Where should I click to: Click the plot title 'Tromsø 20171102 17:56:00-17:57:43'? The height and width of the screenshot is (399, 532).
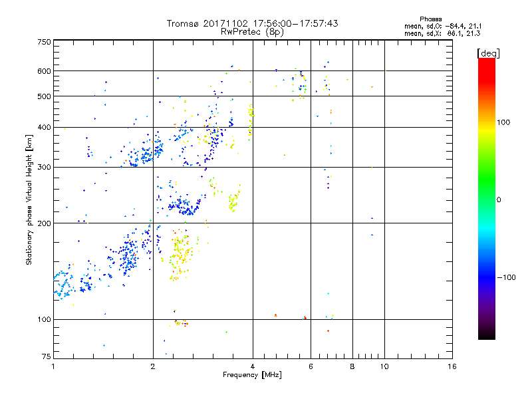coord(252,23)
